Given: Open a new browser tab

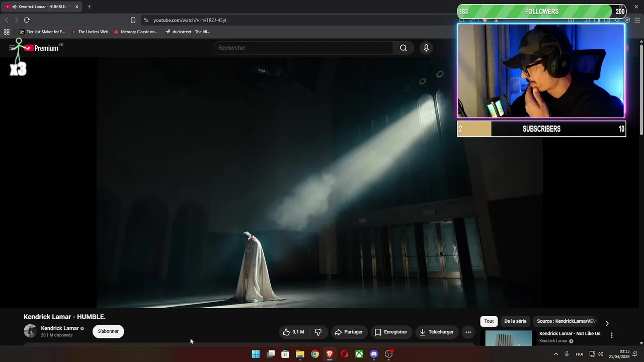Looking at the screenshot, I should coord(89,7).
